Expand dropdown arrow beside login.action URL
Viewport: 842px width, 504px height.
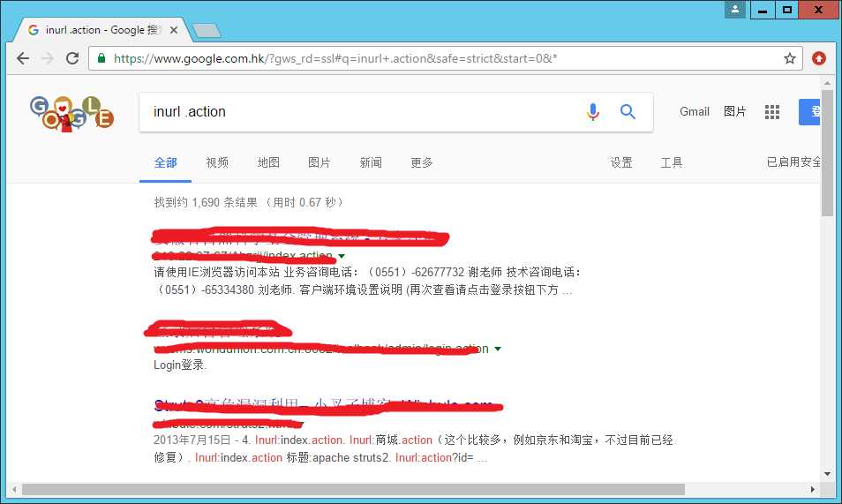[498, 350]
